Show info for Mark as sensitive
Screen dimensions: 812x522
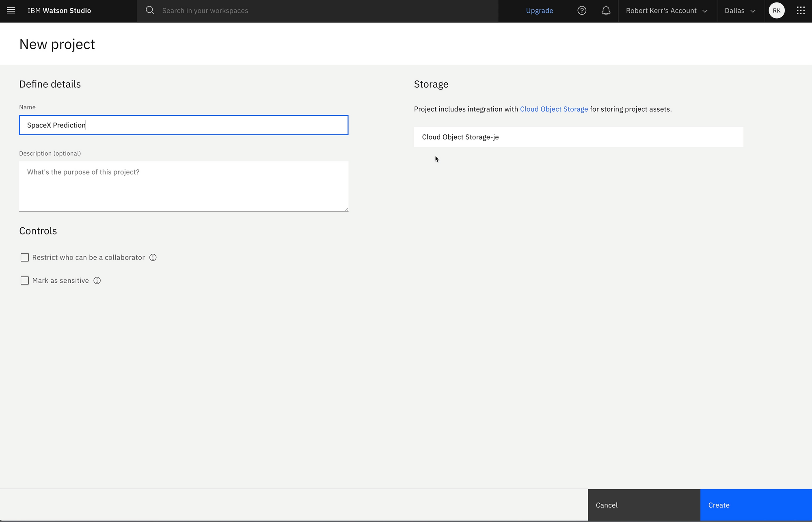(x=97, y=281)
